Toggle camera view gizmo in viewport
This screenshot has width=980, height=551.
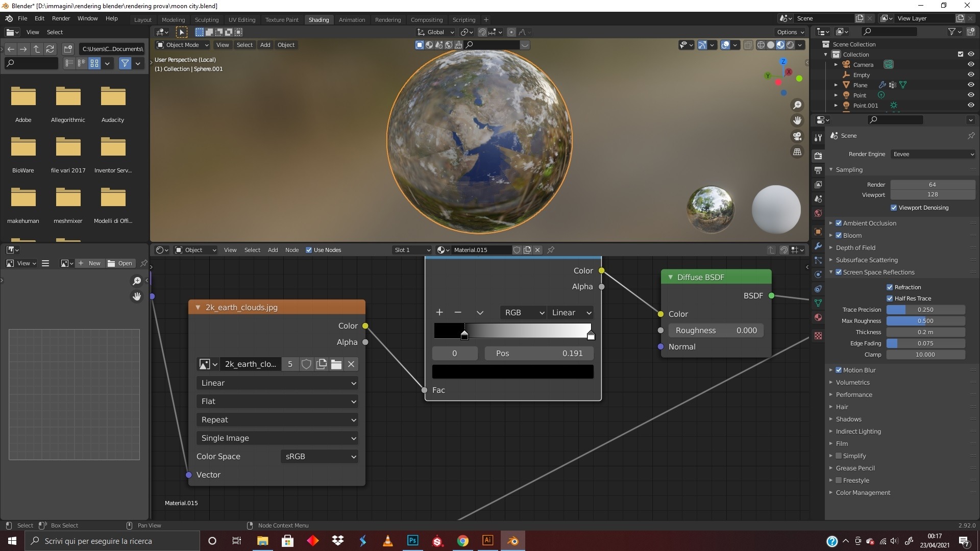pyautogui.click(x=797, y=136)
